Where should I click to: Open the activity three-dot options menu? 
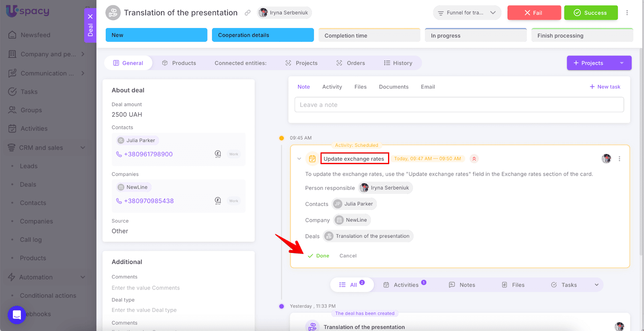pyautogui.click(x=619, y=159)
